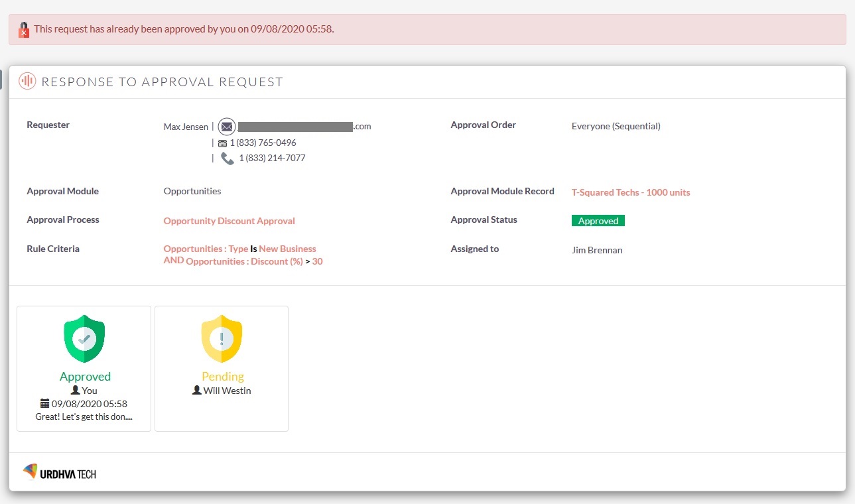
Task: Click the phone handset icon beside 214-7077
Action: pyautogui.click(x=228, y=158)
